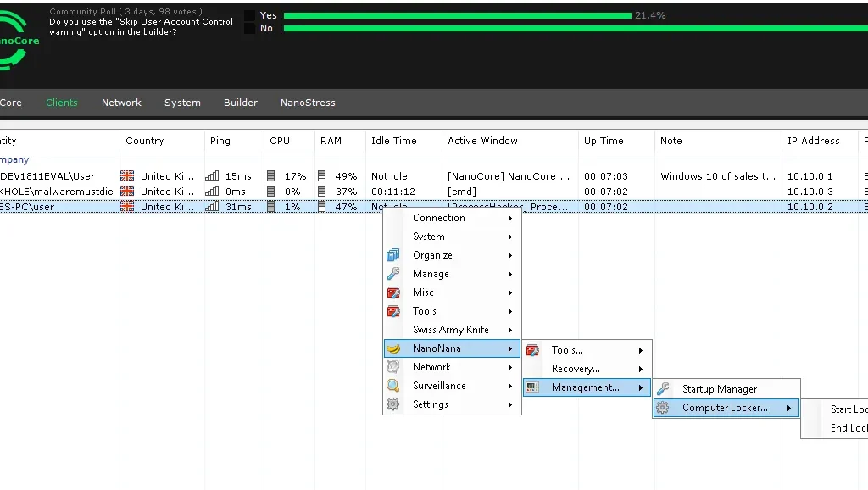
Task: Click the ping signal icon for 0ms
Action: pos(212,191)
